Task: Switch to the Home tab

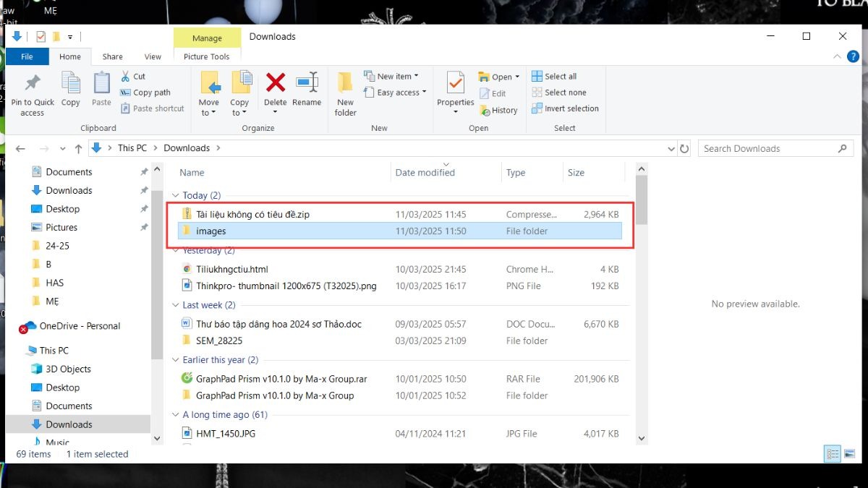Action: (70, 56)
